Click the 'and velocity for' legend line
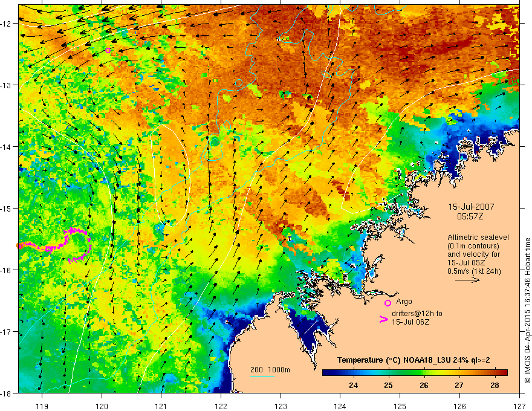Image resolution: width=532 pixels, height=411 pixels. point(473,254)
